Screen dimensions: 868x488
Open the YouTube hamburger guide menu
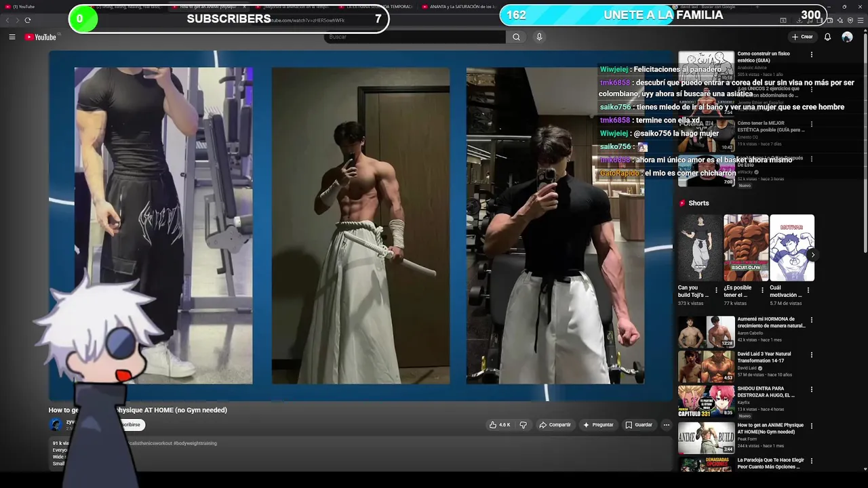[12, 37]
